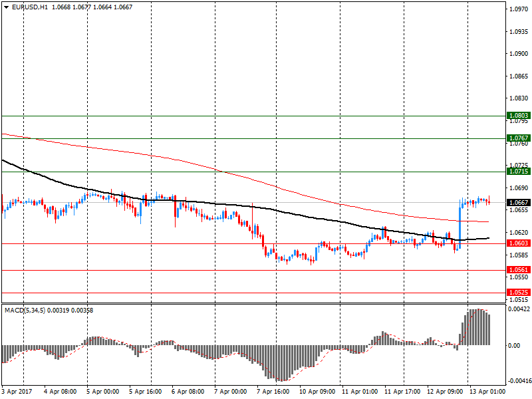Select the 1.0690 price scale value

[x=519, y=188]
